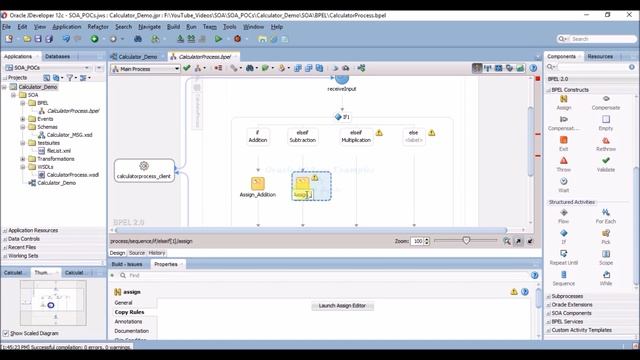Screen dimensions: 640x360
Task: Pick the Throw activity icon
Action: [x=564, y=160]
